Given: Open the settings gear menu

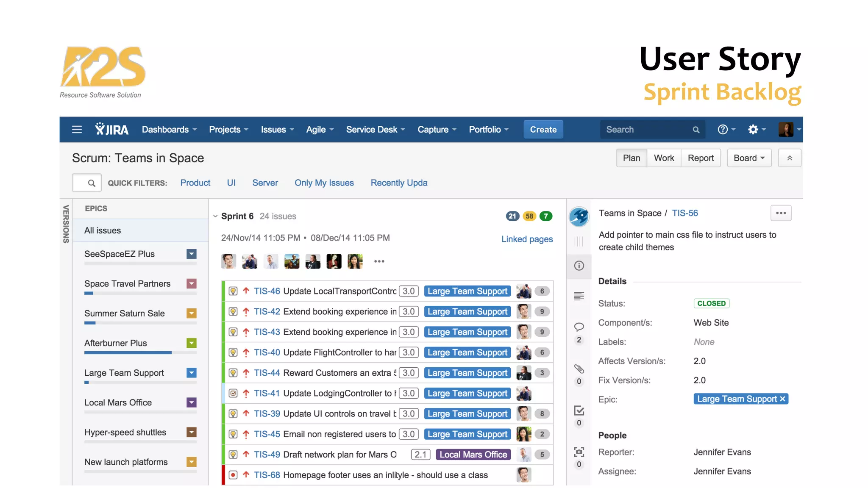Looking at the screenshot, I should [x=757, y=130].
